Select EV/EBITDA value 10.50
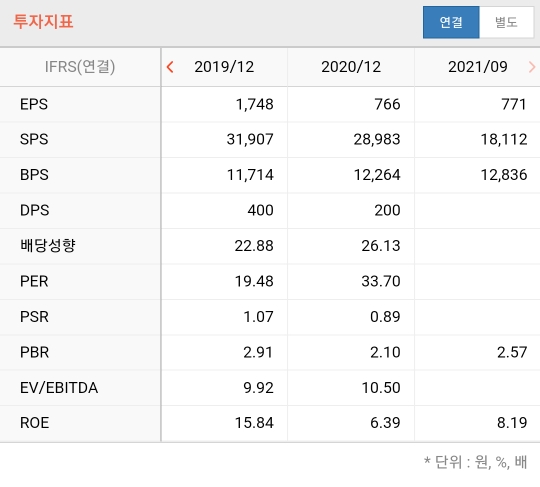 tap(381, 388)
